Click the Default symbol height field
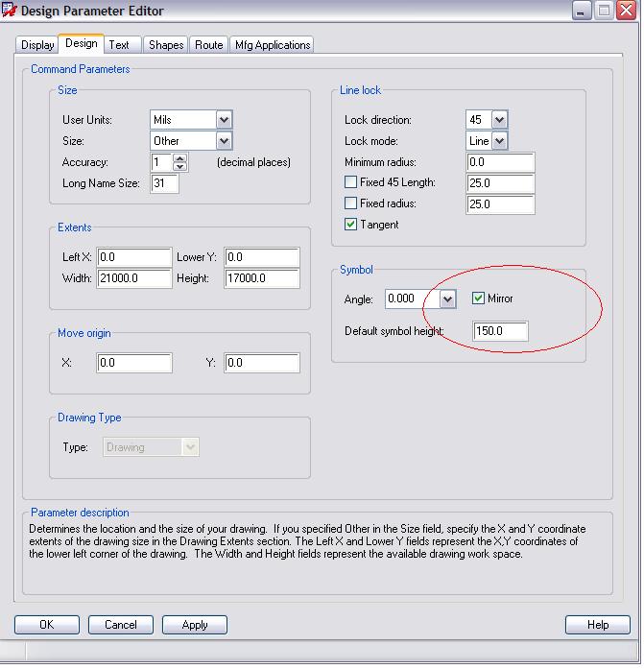 click(501, 331)
